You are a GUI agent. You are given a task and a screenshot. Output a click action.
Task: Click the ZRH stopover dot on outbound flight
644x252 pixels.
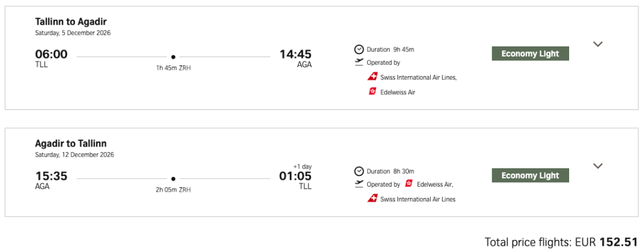174,57
